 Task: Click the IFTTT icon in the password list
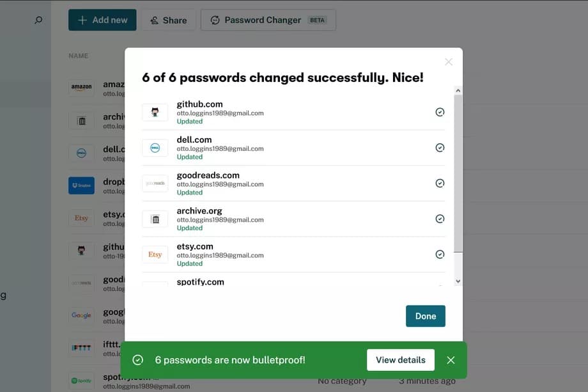(x=81, y=347)
